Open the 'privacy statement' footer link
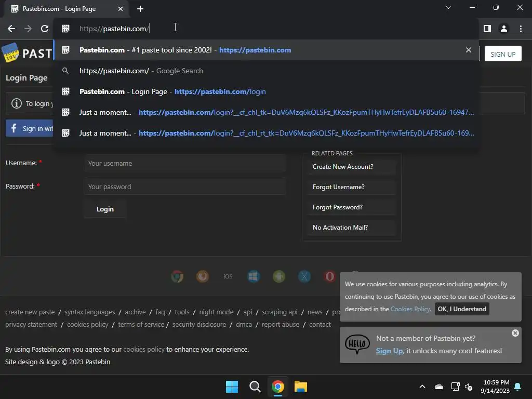The height and width of the screenshot is (399, 532). pos(31,324)
